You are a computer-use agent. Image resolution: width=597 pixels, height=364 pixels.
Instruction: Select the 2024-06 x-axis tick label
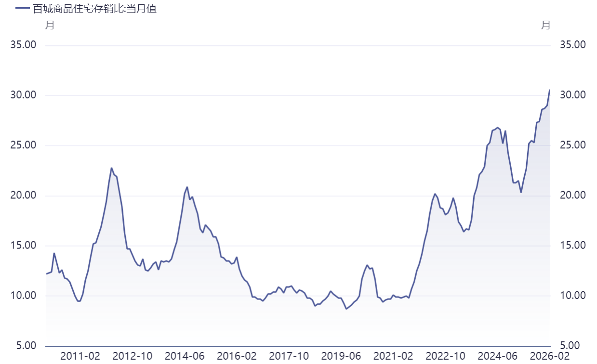497,356
